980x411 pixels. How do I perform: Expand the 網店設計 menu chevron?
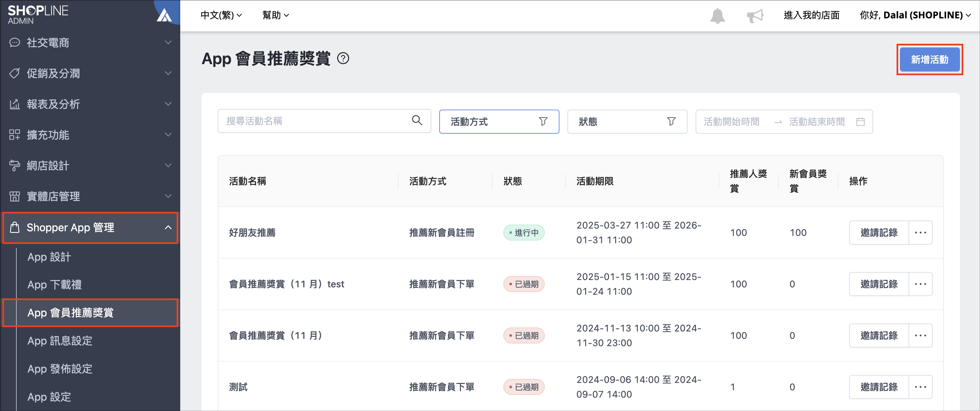[168, 166]
